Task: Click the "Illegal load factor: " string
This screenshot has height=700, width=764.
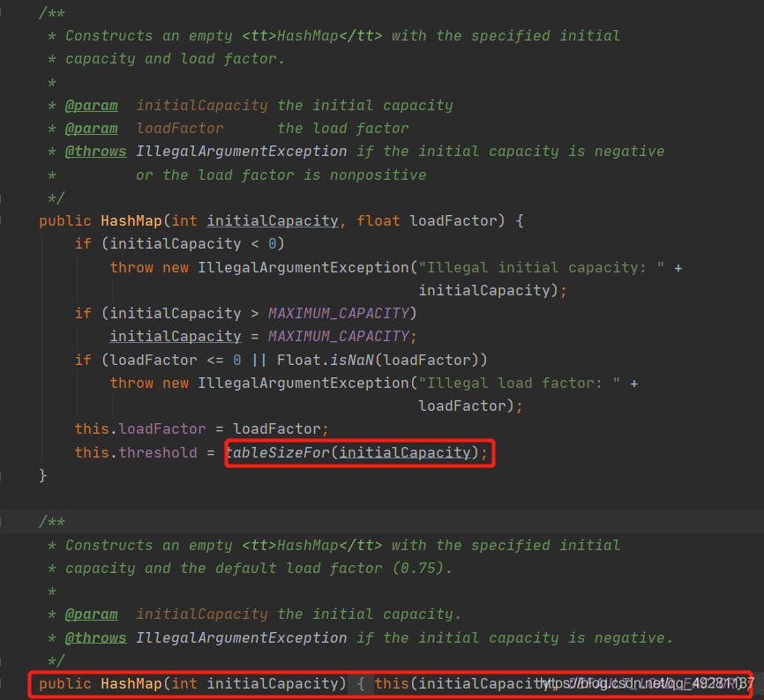Action: point(520,384)
